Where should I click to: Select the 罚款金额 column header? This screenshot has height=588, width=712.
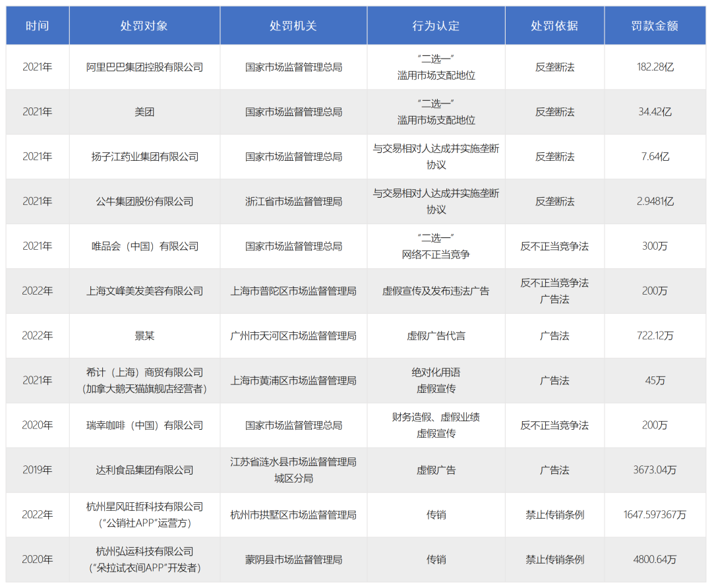click(655, 26)
